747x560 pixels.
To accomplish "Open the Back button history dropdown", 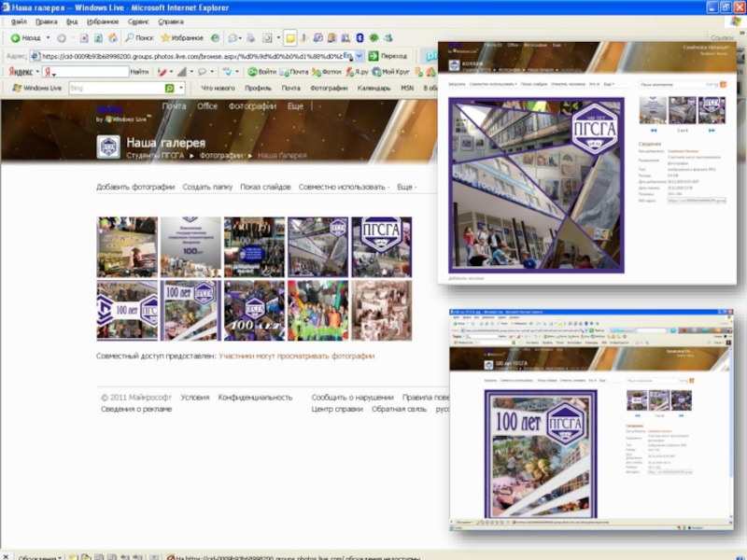I will pyautogui.click(x=48, y=37).
